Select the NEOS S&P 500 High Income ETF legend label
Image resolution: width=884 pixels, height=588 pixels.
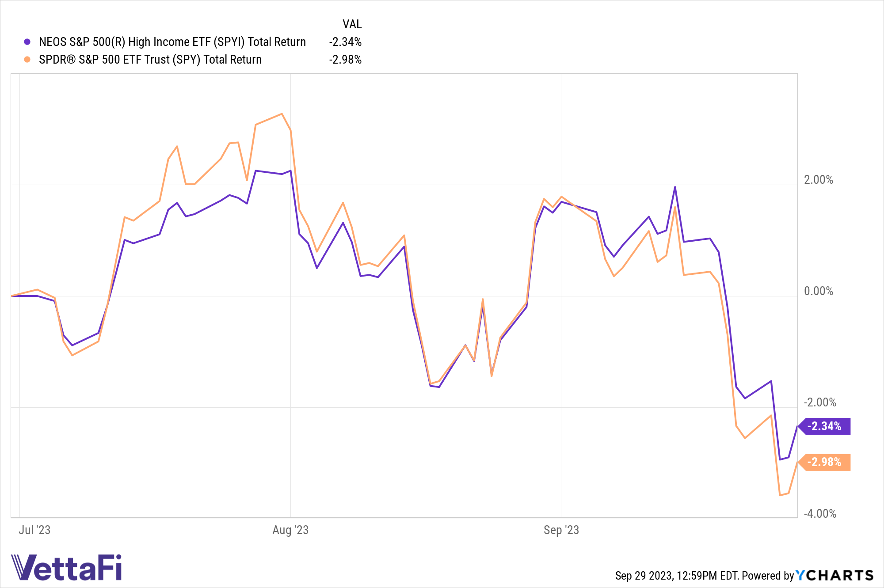click(x=172, y=42)
